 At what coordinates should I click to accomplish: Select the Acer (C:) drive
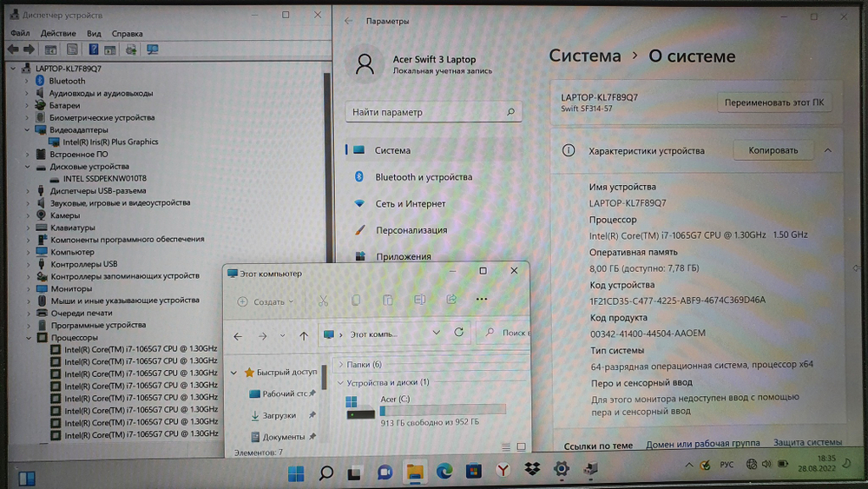click(x=425, y=410)
